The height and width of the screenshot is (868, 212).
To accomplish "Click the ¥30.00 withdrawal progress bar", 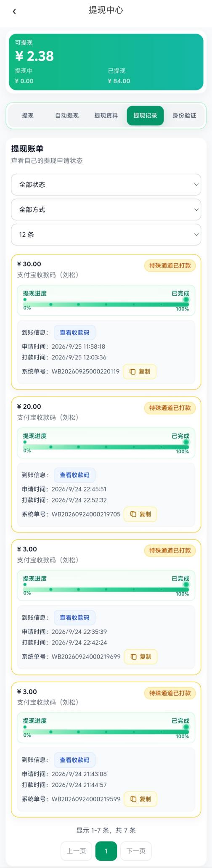I will click(x=106, y=304).
